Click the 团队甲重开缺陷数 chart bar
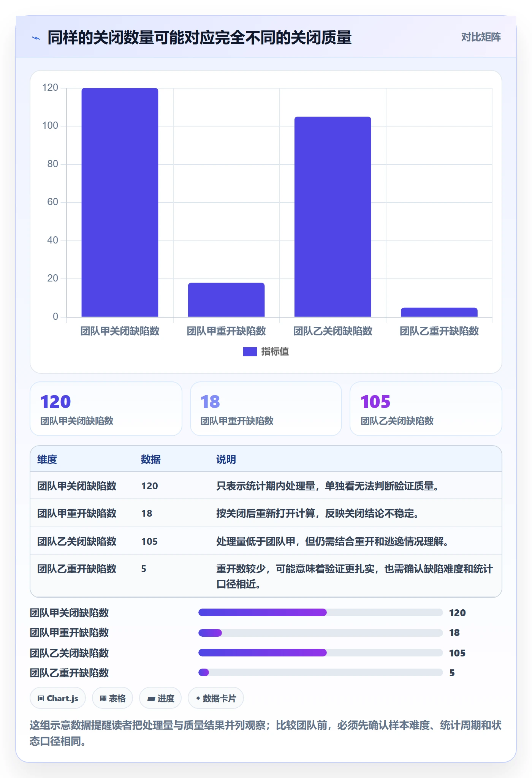532x778 pixels. (226, 300)
